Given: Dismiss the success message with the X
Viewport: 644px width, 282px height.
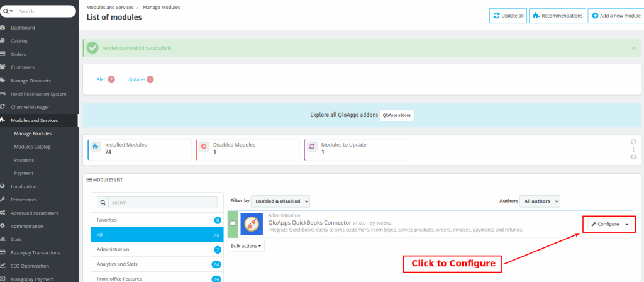Looking at the screenshot, I should click(633, 48).
